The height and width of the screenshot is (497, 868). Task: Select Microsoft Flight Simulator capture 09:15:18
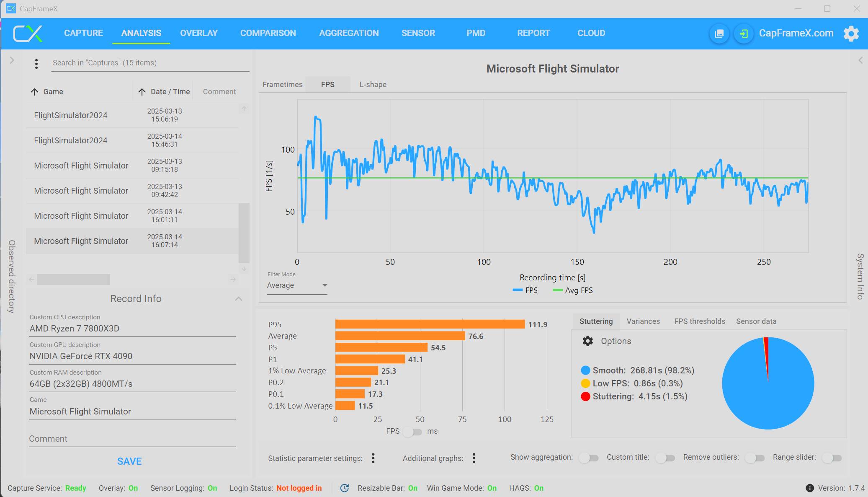[x=132, y=166]
